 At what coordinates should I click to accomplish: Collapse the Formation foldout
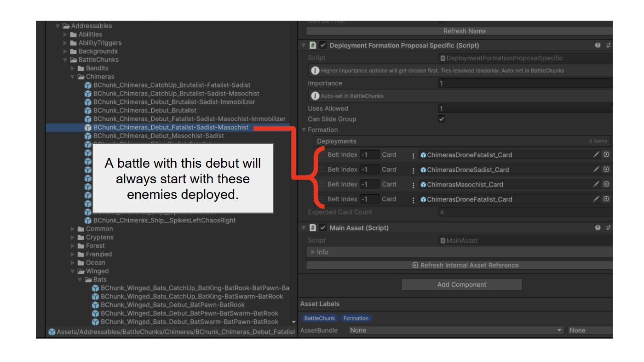tap(304, 130)
